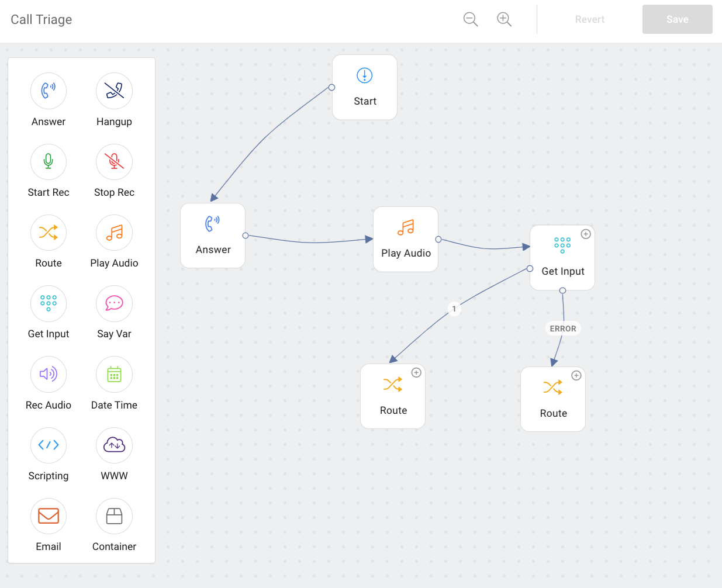Zoom out using the magnifier icon
This screenshot has height=588, width=722.
click(471, 19)
